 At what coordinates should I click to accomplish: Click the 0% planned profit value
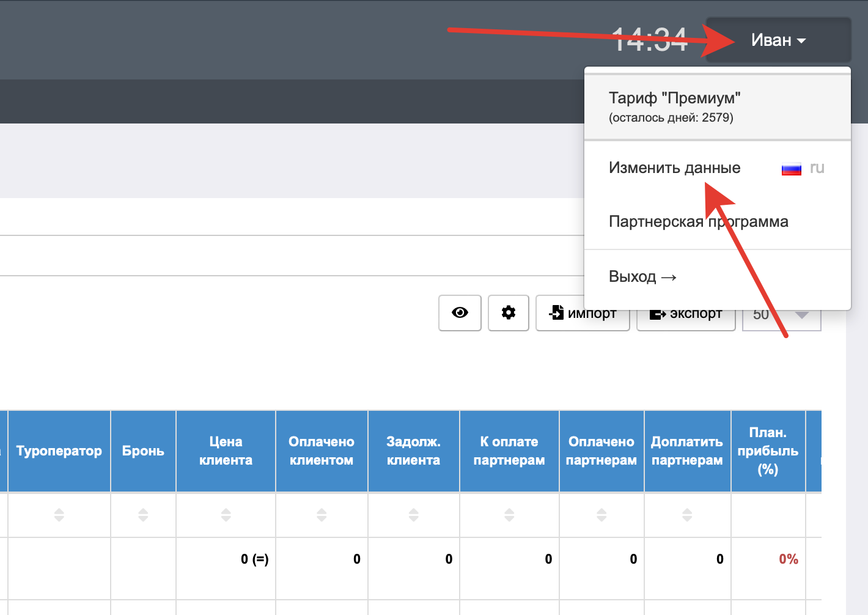click(x=789, y=559)
